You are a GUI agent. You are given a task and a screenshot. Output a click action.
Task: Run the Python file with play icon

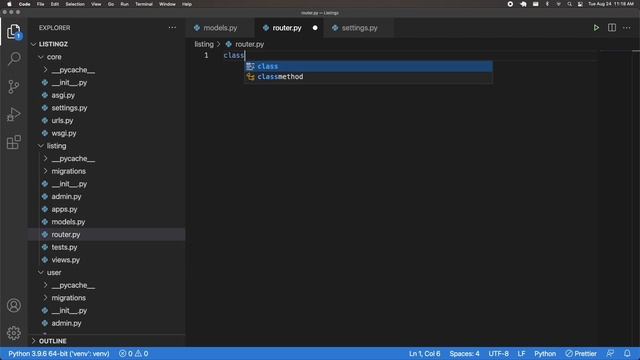pyautogui.click(x=596, y=28)
